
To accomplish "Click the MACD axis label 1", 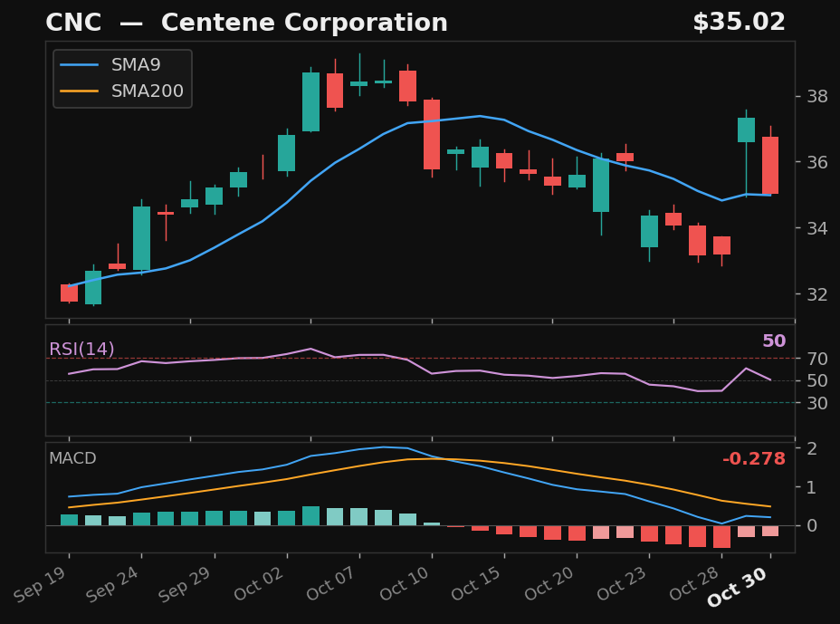I will (x=812, y=487).
